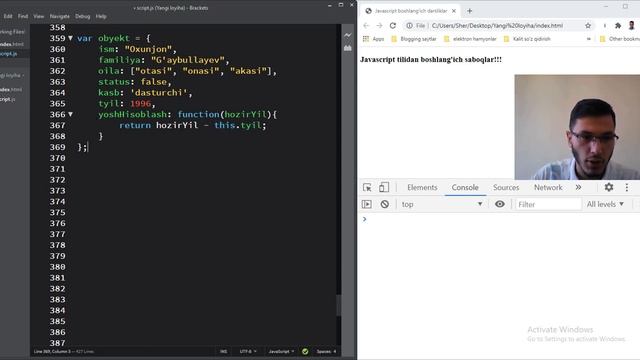This screenshot has height=360, width=640.
Task: Open index.html in working files
Action: pos(12,44)
